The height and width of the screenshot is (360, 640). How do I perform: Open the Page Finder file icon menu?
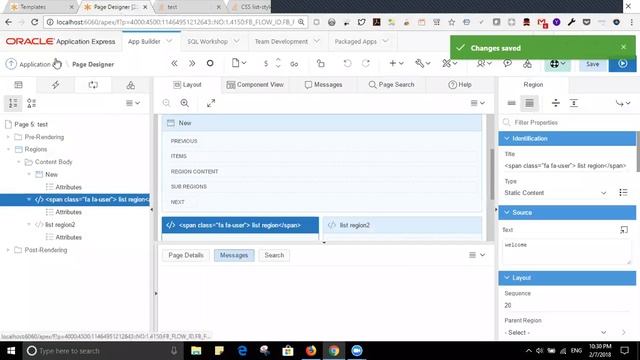pos(239,63)
